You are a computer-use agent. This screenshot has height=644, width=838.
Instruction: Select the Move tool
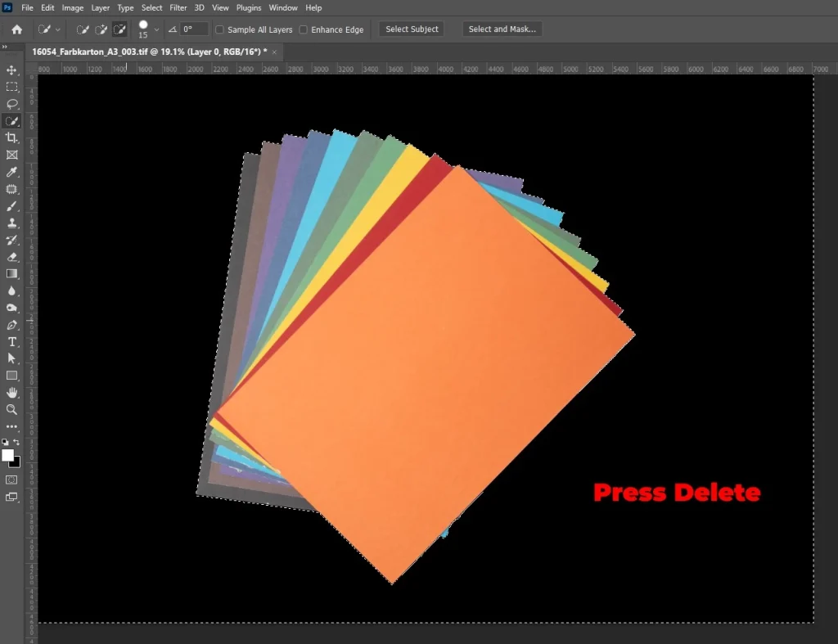coord(12,70)
